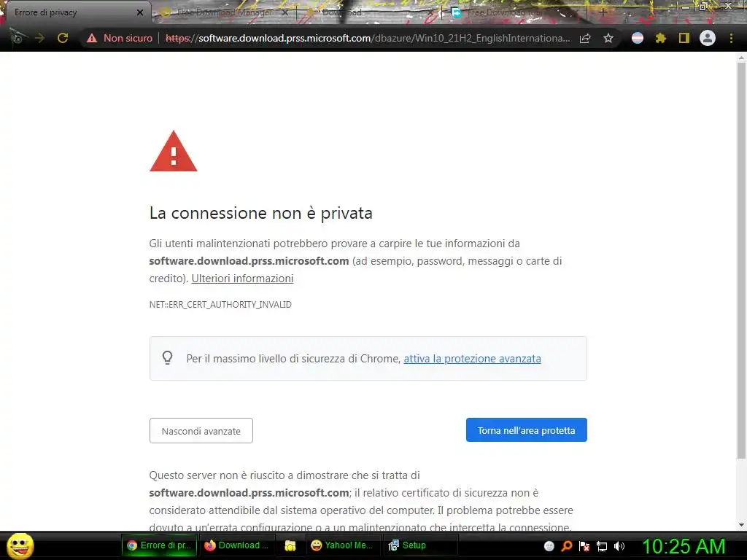Click the page vertical scrollbar thumb
Viewport: 747px width, 560px height.
click(x=741, y=260)
